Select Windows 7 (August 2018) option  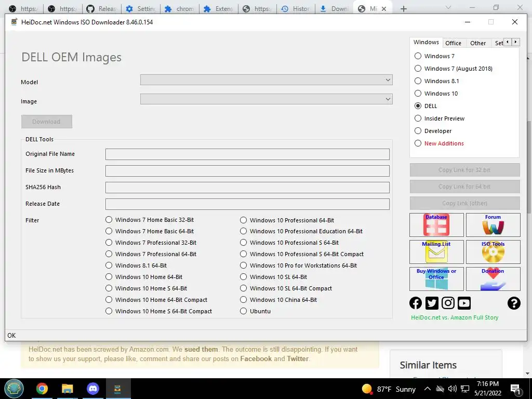418,69
